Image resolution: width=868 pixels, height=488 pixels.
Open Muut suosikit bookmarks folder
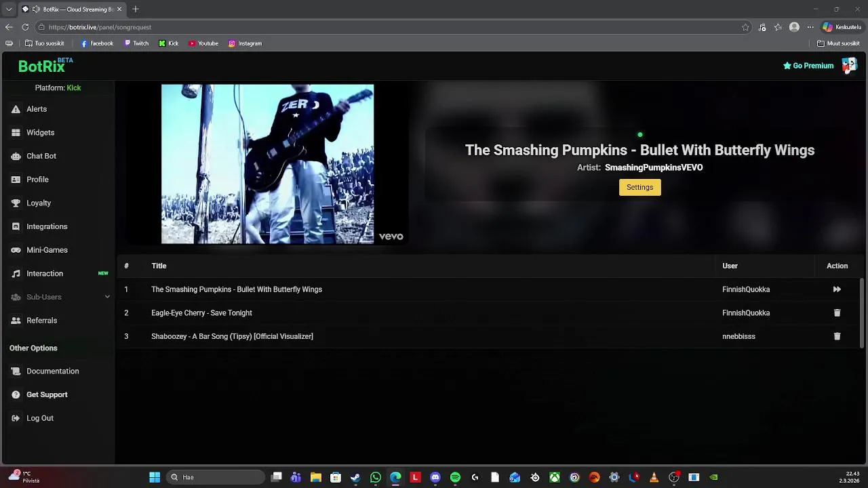tap(838, 43)
